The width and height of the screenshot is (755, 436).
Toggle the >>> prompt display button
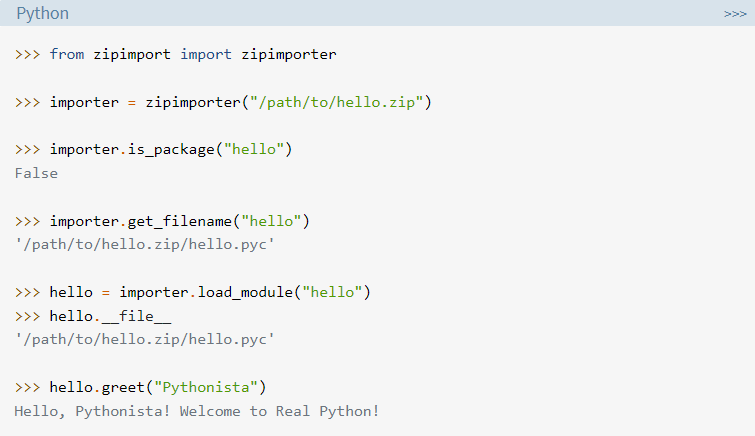point(735,14)
